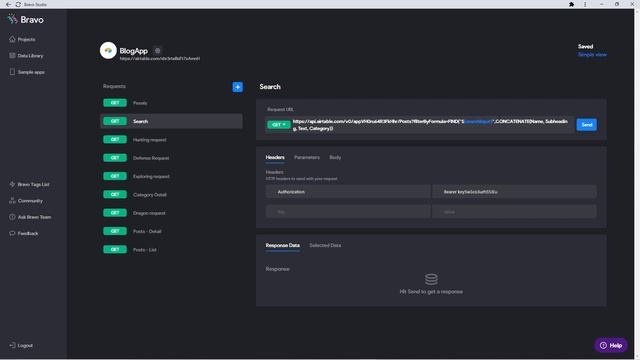Edit the Bearer token value field
The width and height of the screenshot is (640, 360).
[x=514, y=191]
